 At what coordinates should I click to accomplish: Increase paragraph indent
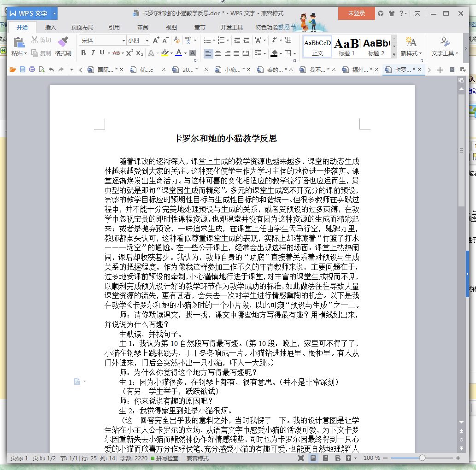click(x=247, y=40)
